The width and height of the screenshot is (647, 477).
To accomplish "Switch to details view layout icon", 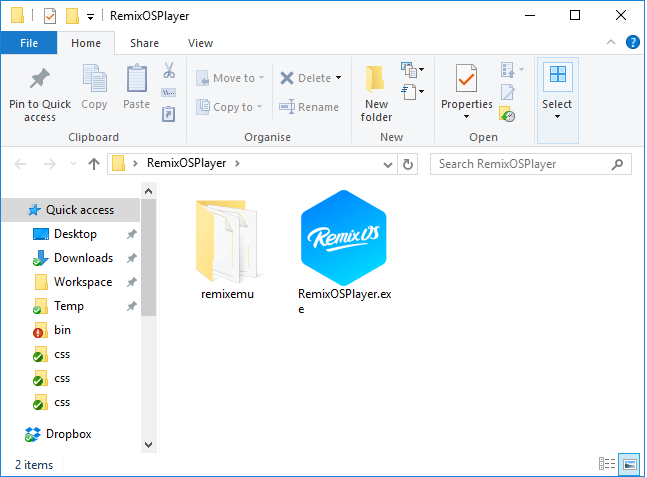I will [607, 464].
